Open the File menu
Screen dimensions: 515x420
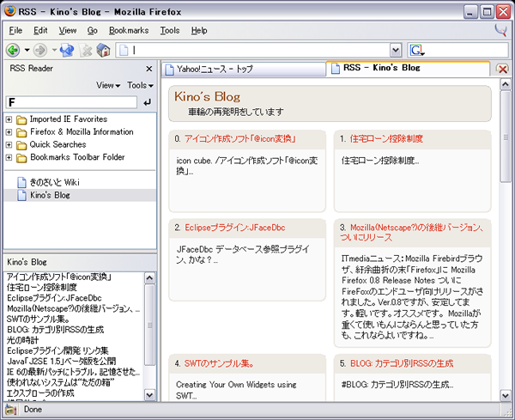(x=15, y=31)
